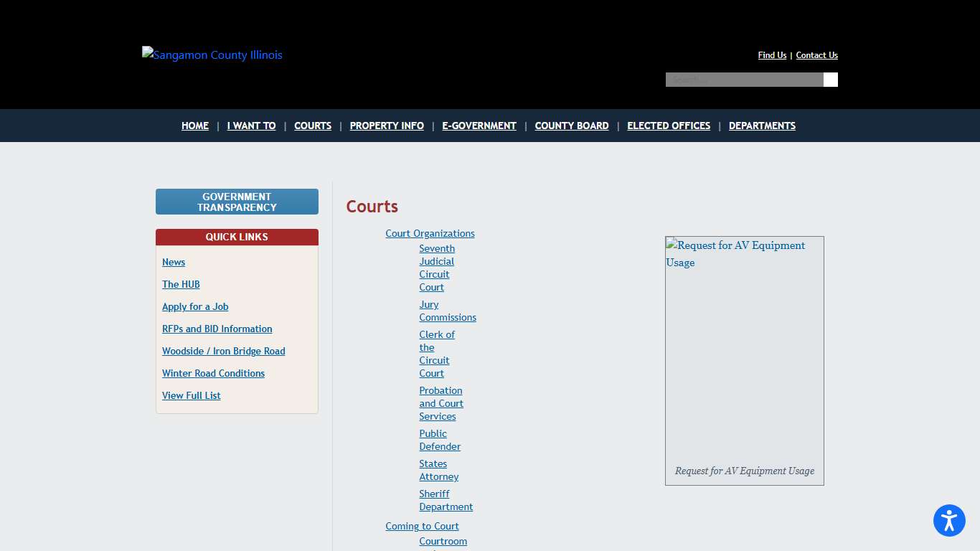
Task: Select the COURTS navigation tab
Action: 313,126
